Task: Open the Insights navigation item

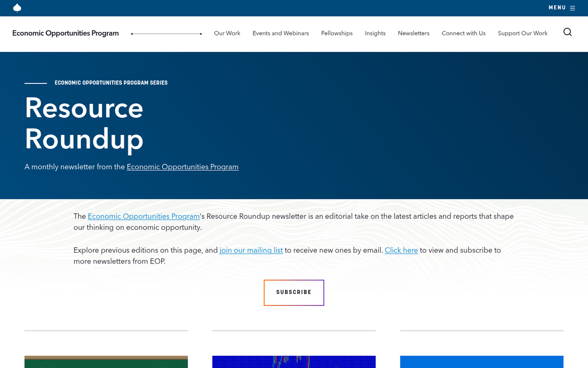Action: coord(375,33)
